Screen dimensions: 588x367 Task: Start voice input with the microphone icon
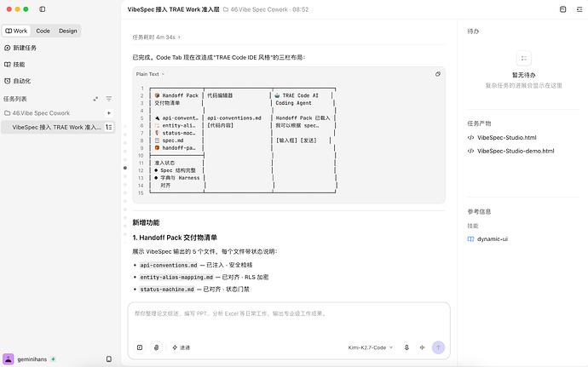point(406,347)
